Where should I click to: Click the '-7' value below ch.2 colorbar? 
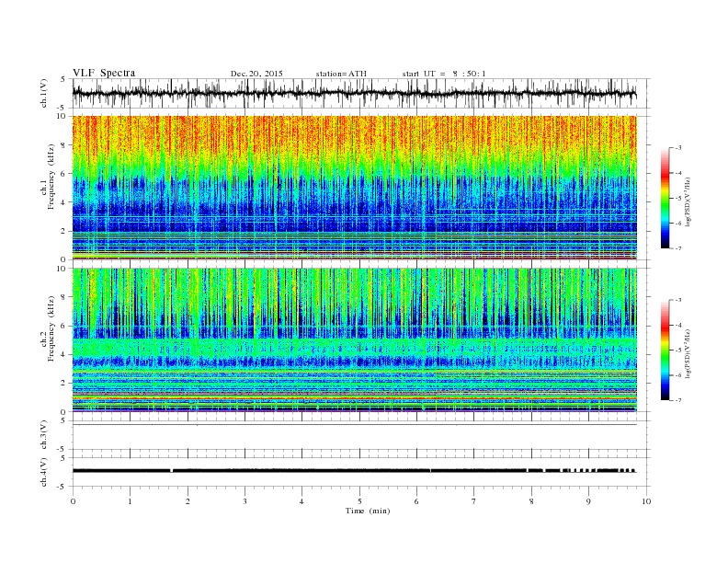coord(678,400)
